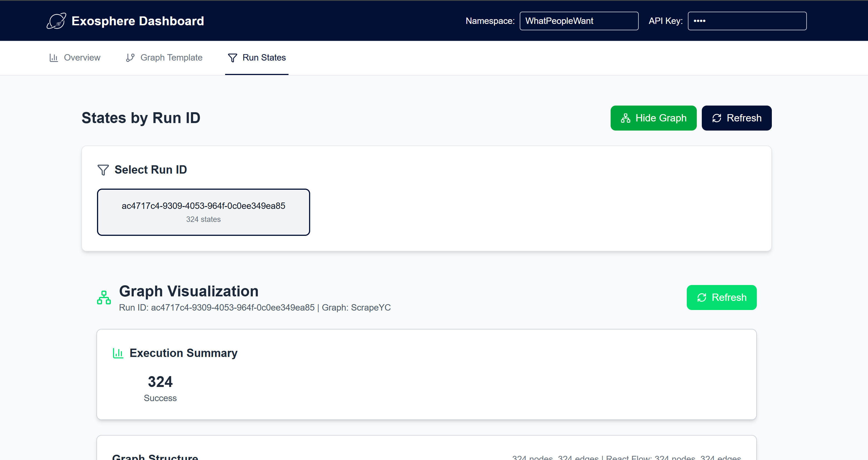Click the Exosphere planet logo icon
The height and width of the screenshot is (460, 868).
pos(56,21)
